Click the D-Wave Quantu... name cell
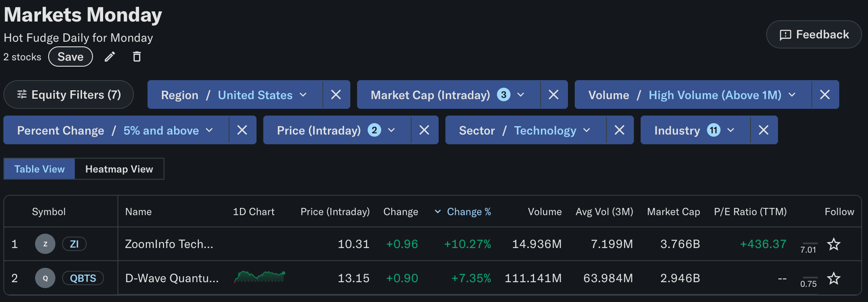 172,278
